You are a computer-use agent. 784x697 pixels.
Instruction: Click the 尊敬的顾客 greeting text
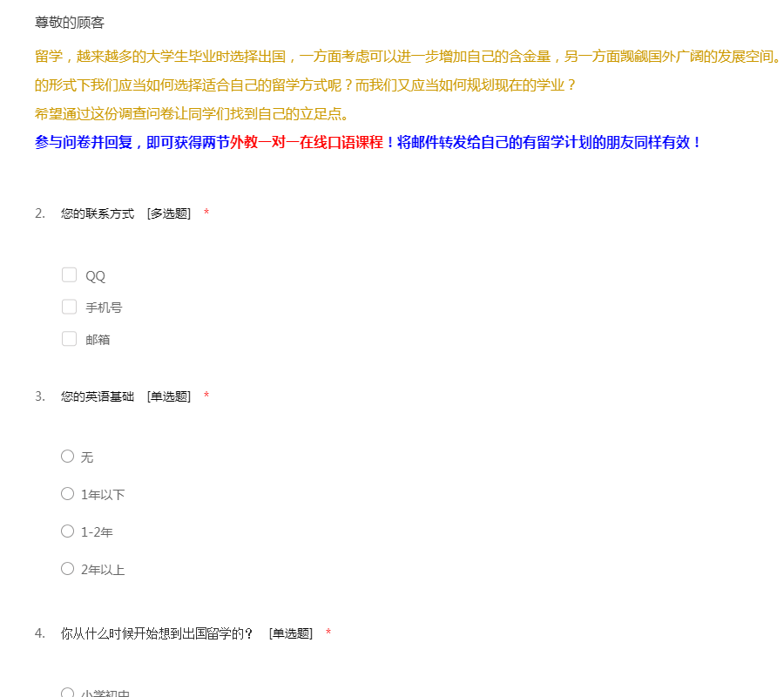click(70, 23)
